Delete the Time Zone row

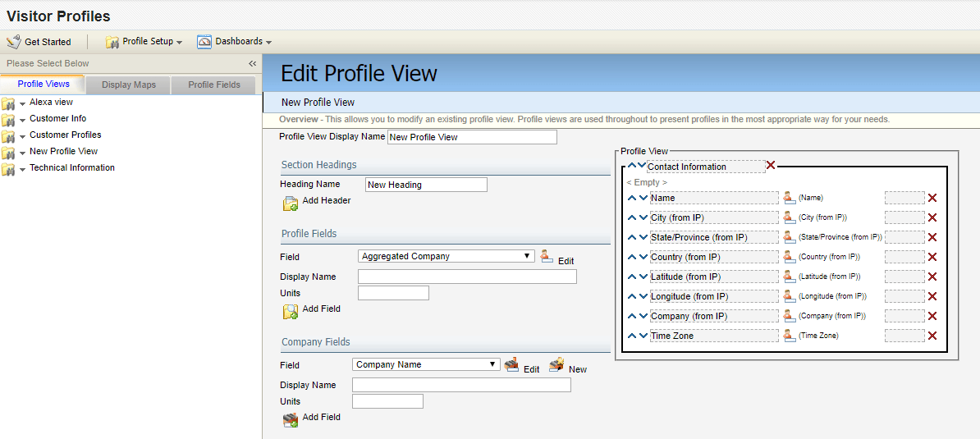click(932, 336)
